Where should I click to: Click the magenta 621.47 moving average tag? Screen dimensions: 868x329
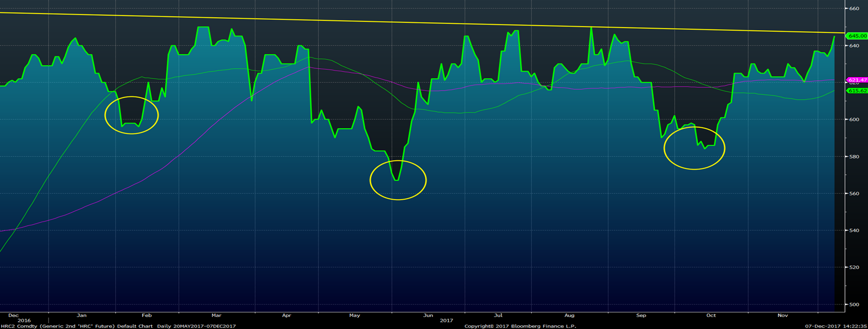tap(857, 80)
